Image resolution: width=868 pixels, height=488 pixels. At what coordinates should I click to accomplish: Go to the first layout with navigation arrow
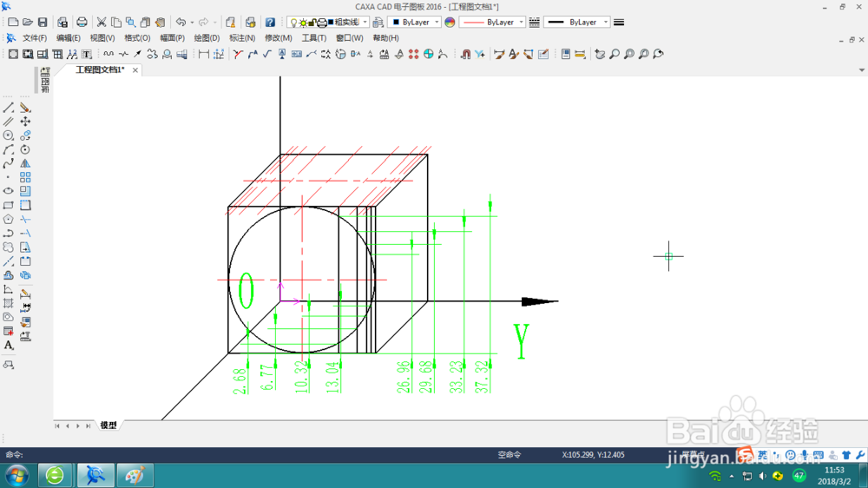point(57,426)
